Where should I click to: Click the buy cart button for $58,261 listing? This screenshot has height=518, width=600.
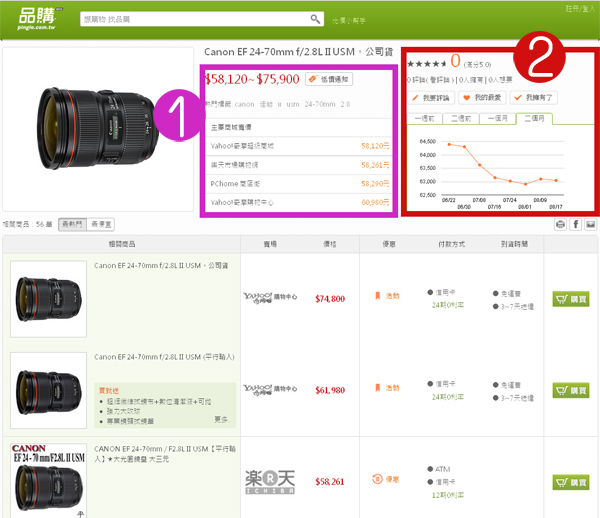(571, 482)
